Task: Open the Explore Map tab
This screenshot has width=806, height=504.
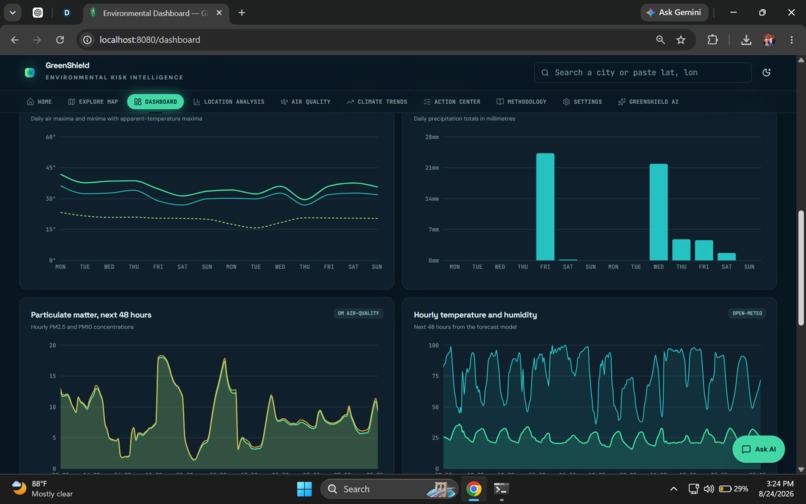Action: point(93,102)
